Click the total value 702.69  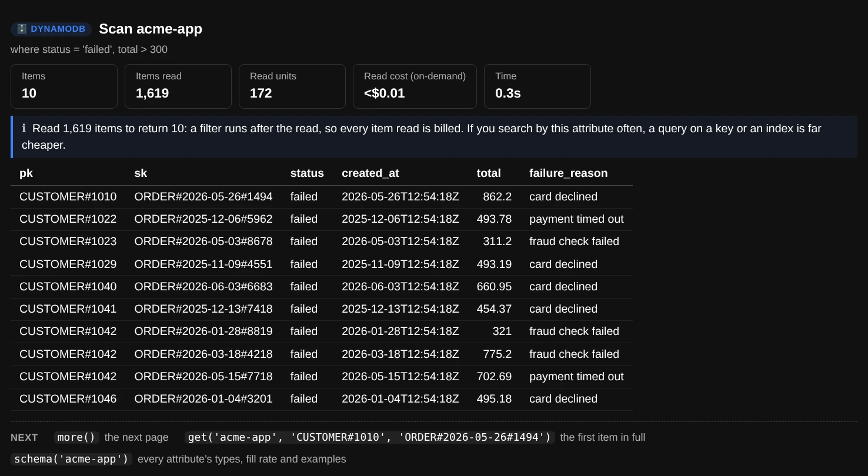click(x=494, y=377)
